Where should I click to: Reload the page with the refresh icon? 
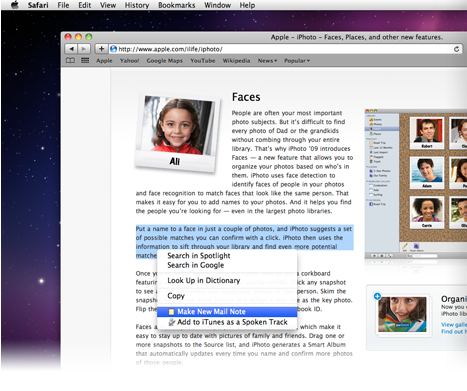(456, 49)
